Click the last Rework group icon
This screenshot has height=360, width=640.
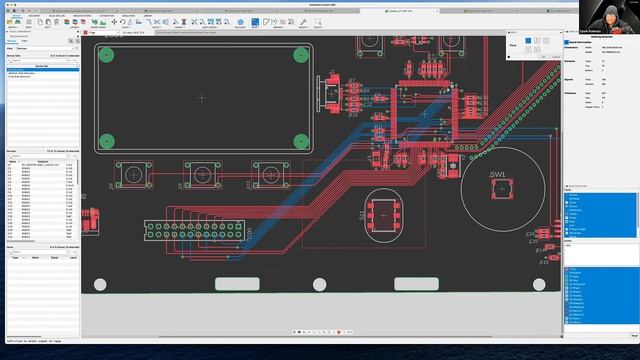pyautogui.click(x=291, y=22)
